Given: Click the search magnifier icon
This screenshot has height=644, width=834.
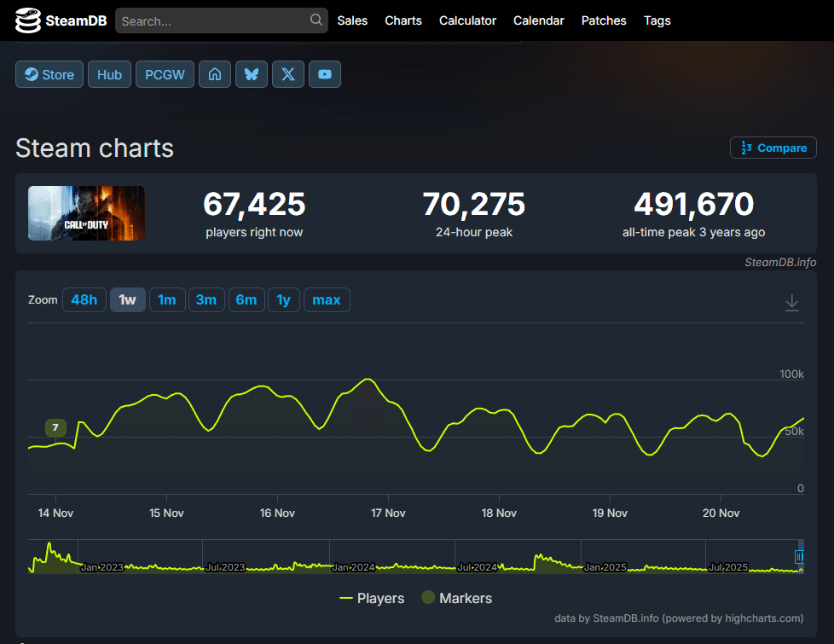Looking at the screenshot, I should [x=316, y=20].
